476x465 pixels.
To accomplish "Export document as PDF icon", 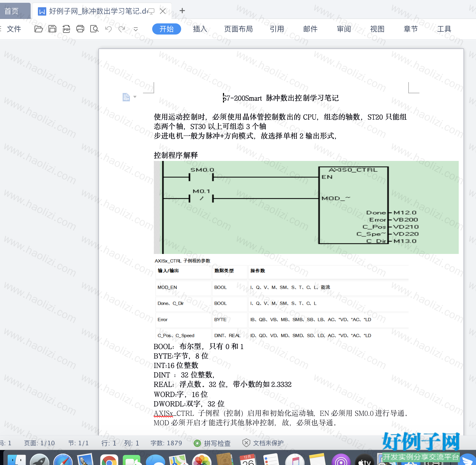I will 66,29.
